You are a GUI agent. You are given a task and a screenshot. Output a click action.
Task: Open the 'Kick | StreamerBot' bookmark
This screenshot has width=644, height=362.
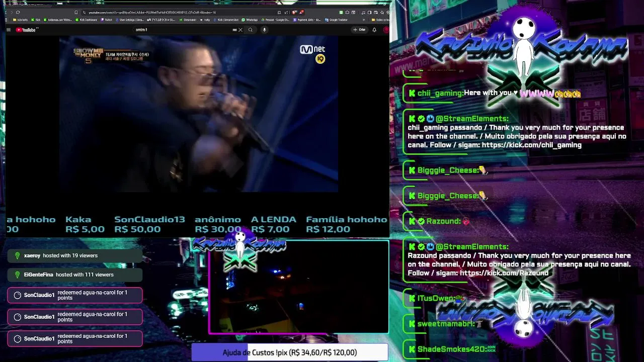pos(226,20)
